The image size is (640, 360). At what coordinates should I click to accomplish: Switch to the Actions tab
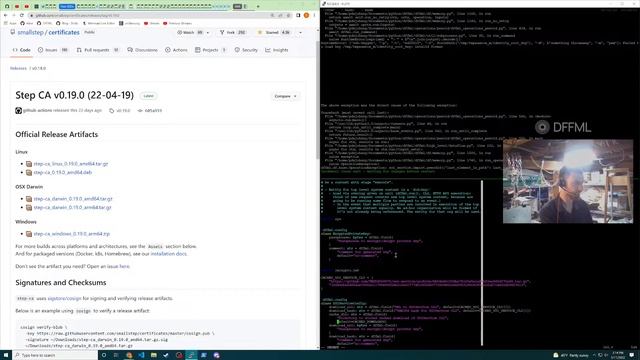pos(176,50)
